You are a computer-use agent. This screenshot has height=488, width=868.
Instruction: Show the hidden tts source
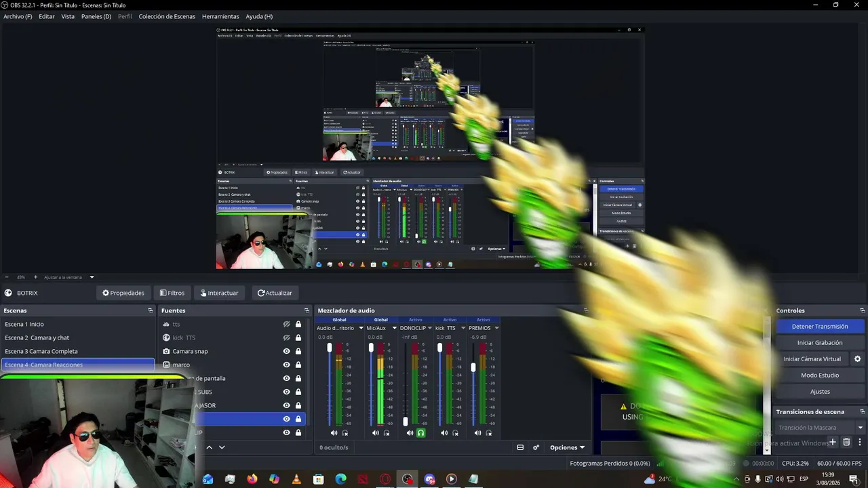(287, 324)
